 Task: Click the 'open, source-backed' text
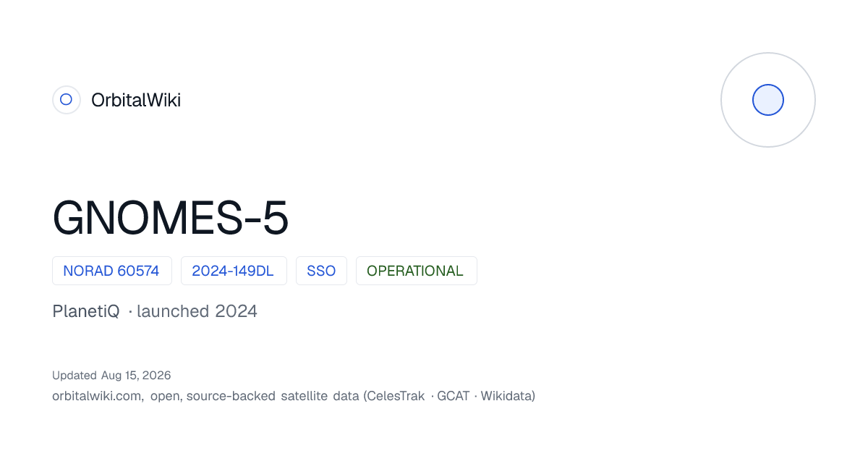pos(213,396)
